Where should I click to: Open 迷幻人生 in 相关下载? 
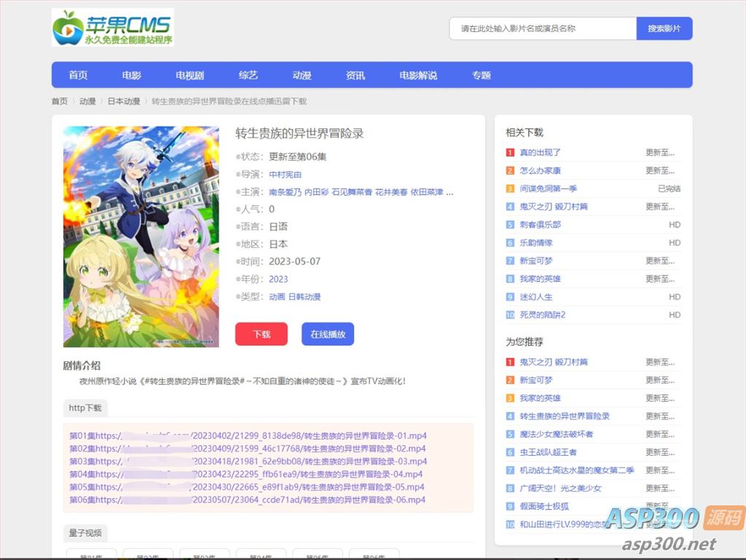tap(536, 296)
